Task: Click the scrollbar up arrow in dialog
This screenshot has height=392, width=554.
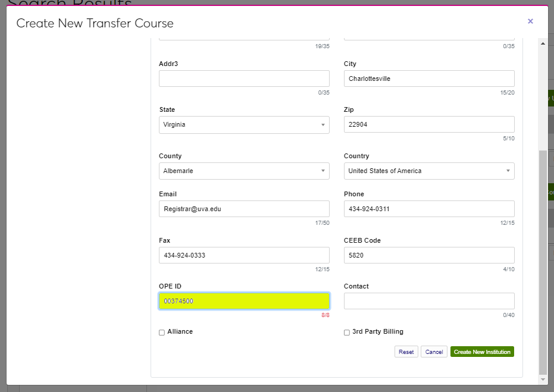Action: (x=543, y=43)
